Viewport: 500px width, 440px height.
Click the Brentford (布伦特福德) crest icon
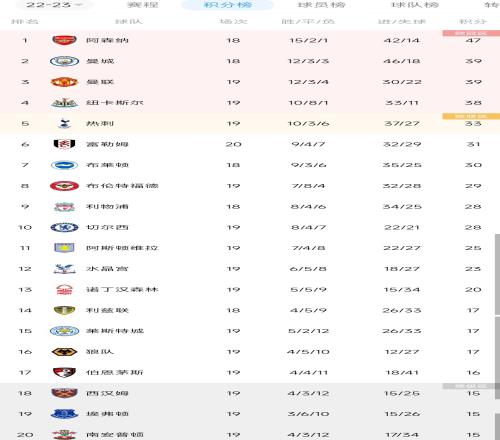64,186
